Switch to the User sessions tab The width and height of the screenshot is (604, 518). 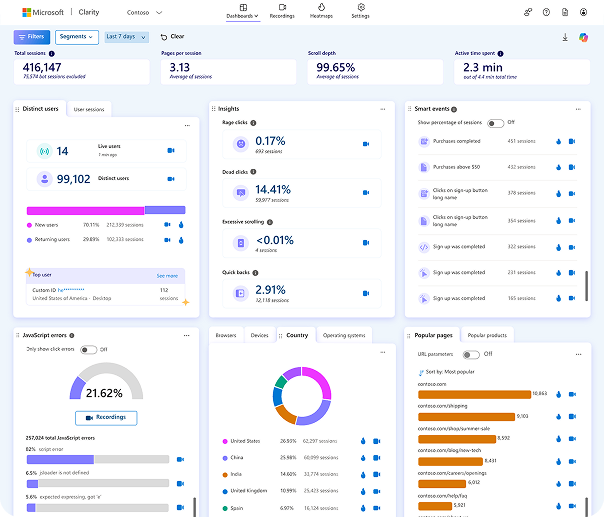(x=90, y=109)
